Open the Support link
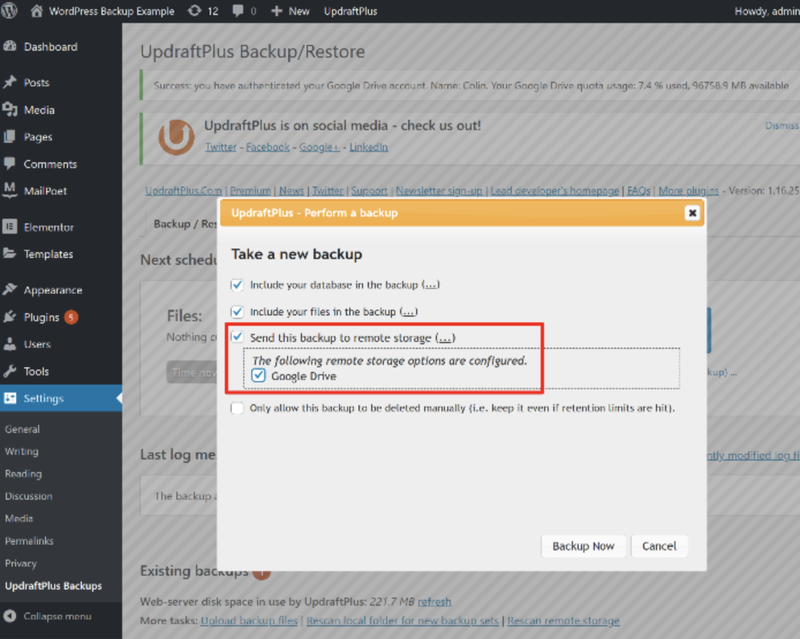Viewport: 800px width, 639px height. pyautogui.click(x=369, y=190)
